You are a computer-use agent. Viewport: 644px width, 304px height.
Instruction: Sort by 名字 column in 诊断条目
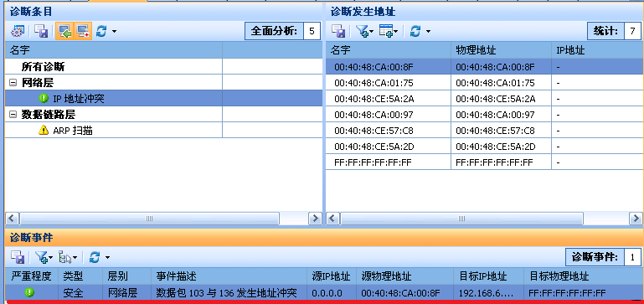click(x=114, y=50)
